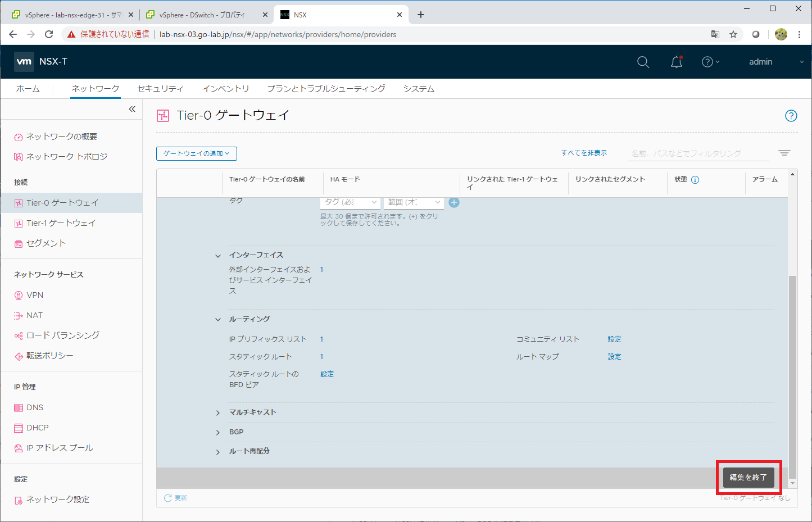Open 転送ポリシー in sidebar
Screen dimensions: 812x522
(x=44, y=356)
